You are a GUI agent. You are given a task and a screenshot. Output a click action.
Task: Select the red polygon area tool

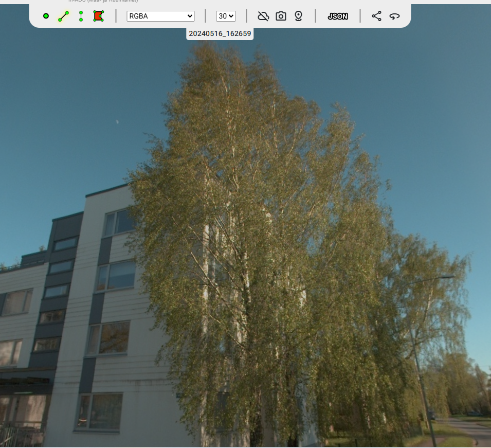(x=98, y=16)
